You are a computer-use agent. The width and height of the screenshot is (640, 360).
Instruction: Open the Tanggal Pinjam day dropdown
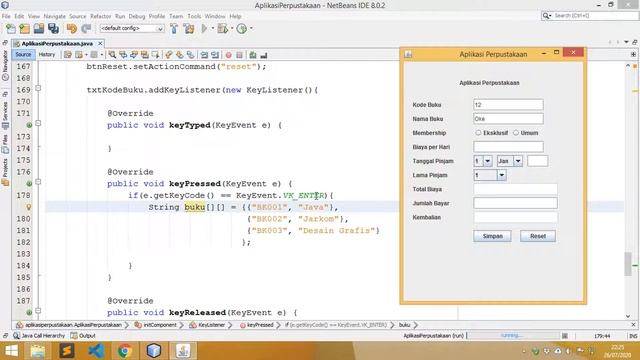point(488,161)
